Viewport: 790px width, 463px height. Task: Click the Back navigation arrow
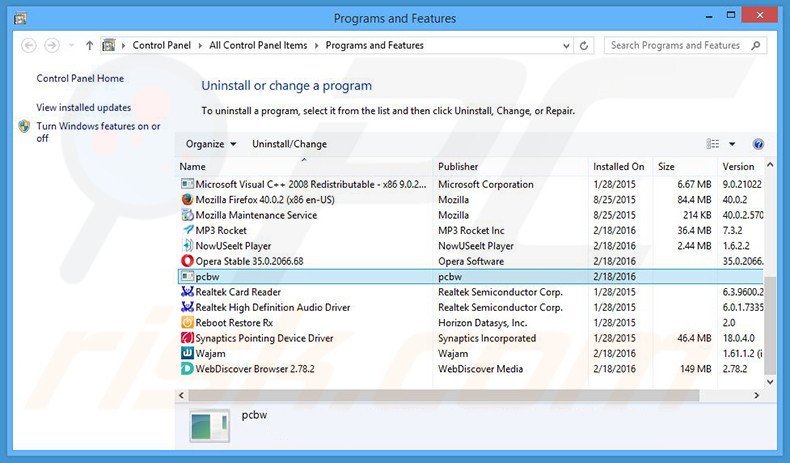point(29,45)
